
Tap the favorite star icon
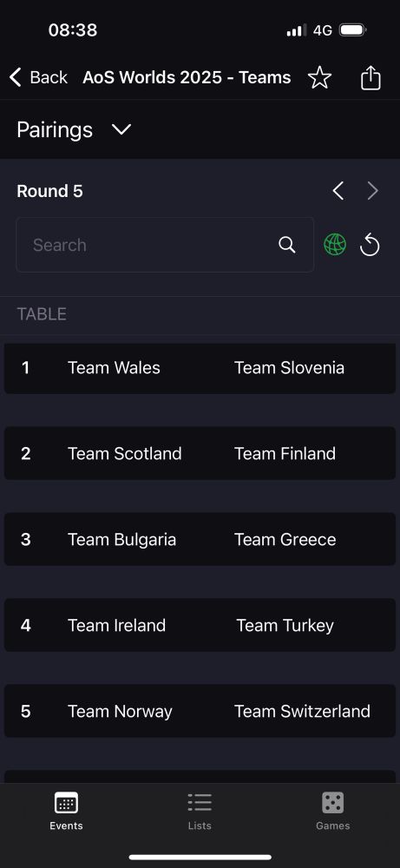coord(319,77)
